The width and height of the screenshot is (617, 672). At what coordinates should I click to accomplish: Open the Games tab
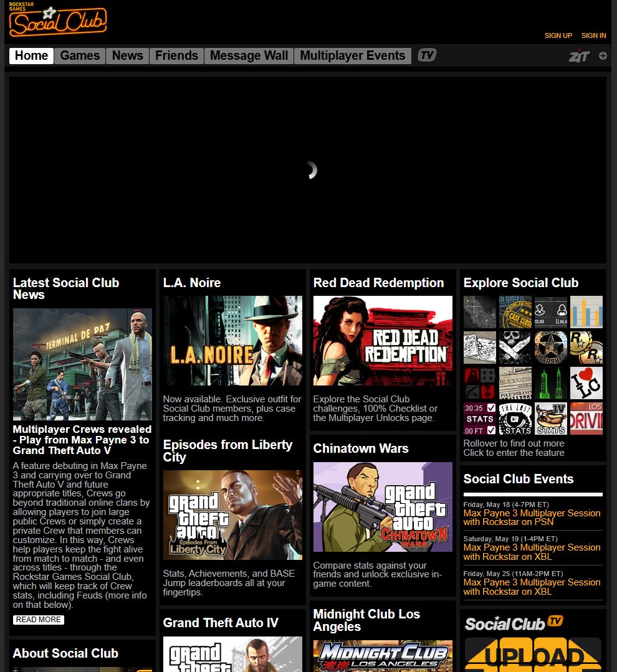point(80,55)
